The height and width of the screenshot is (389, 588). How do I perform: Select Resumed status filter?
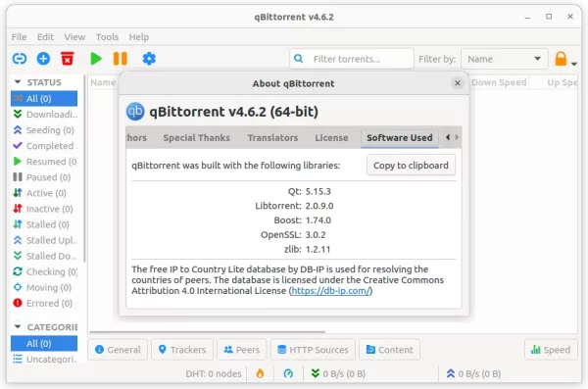pyautogui.click(x=44, y=162)
